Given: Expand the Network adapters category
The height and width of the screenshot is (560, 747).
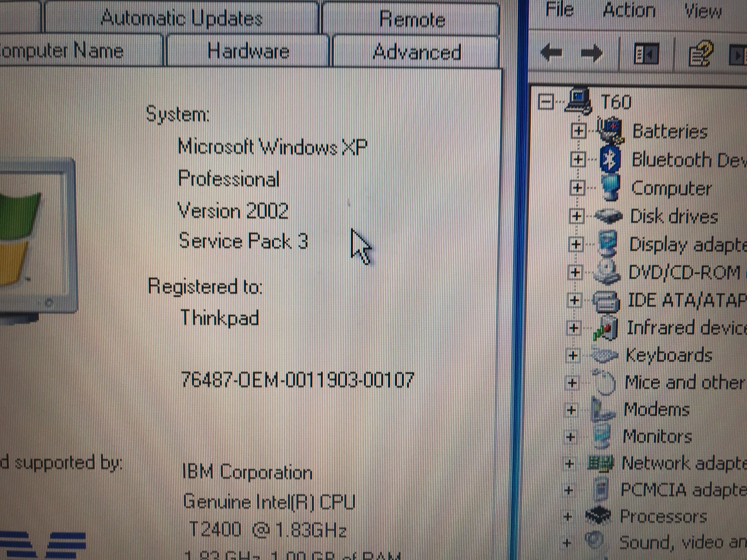Looking at the screenshot, I should click(x=569, y=463).
